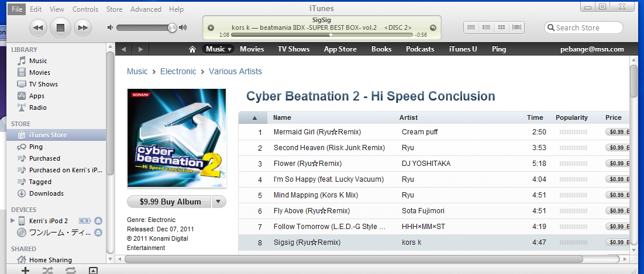Viewport: 644px width, 274px height.
Task: Sort tracks by Name column header
Action: pos(282,118)
